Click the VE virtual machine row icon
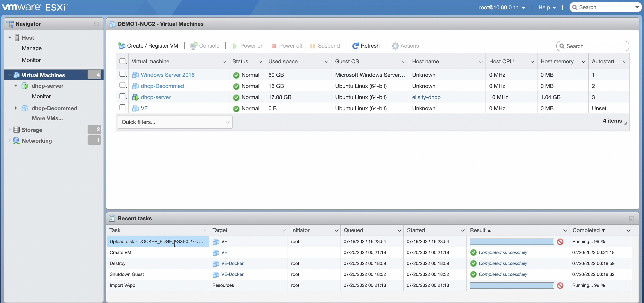This screenshot has height=303, width=644. [x=135, y=108]
